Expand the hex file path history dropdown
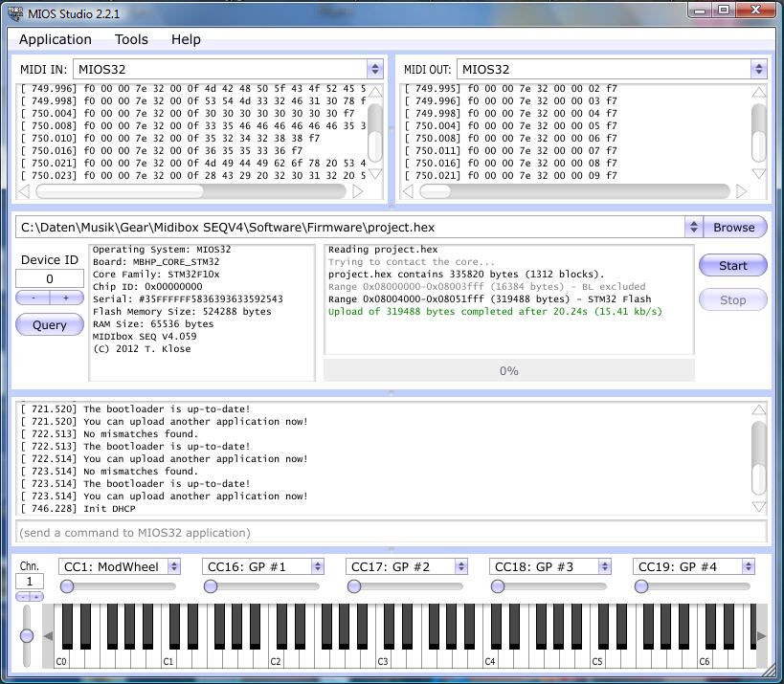The width and height of the screenshot is (784, 684). tap(693, 227)
